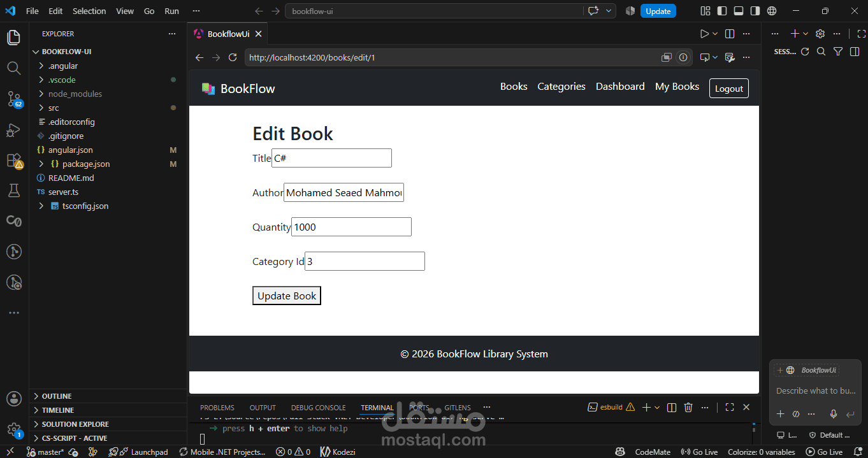Switch to the PROBLEMS panel tab

tap(217, 408)
